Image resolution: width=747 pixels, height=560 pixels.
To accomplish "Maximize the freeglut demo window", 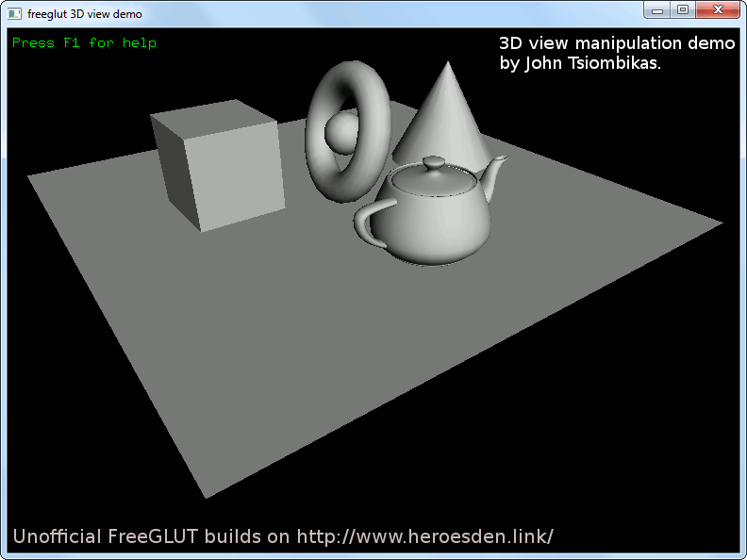I will 683,10.
